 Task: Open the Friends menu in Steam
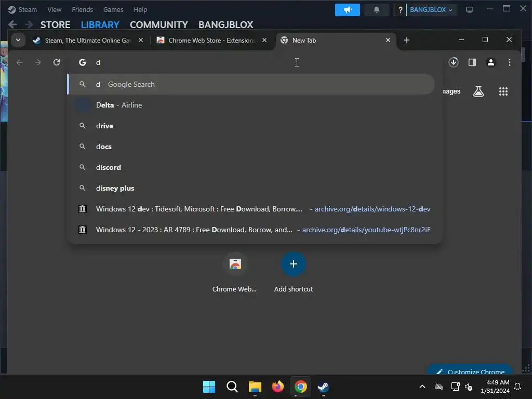(x=82, y=9)
